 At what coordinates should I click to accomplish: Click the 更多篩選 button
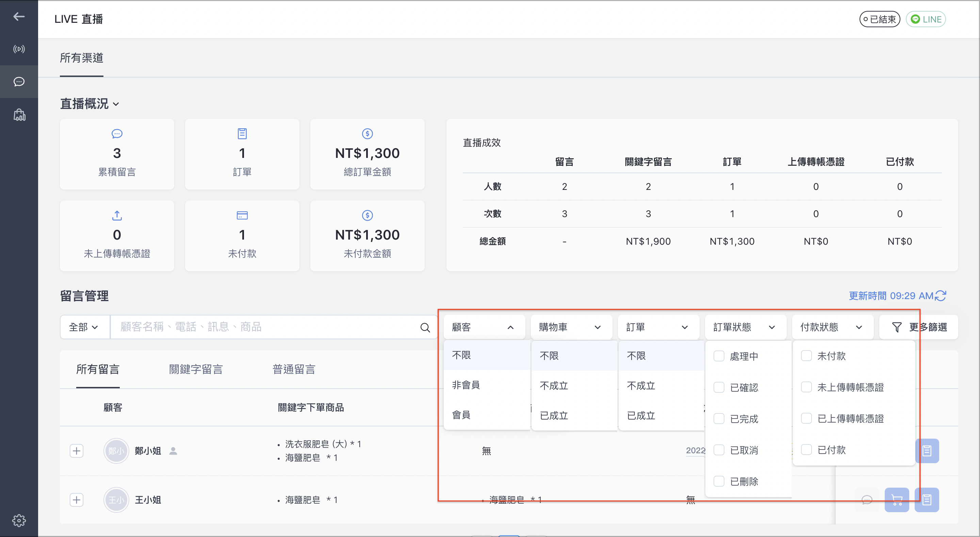[x=919, y=327]
